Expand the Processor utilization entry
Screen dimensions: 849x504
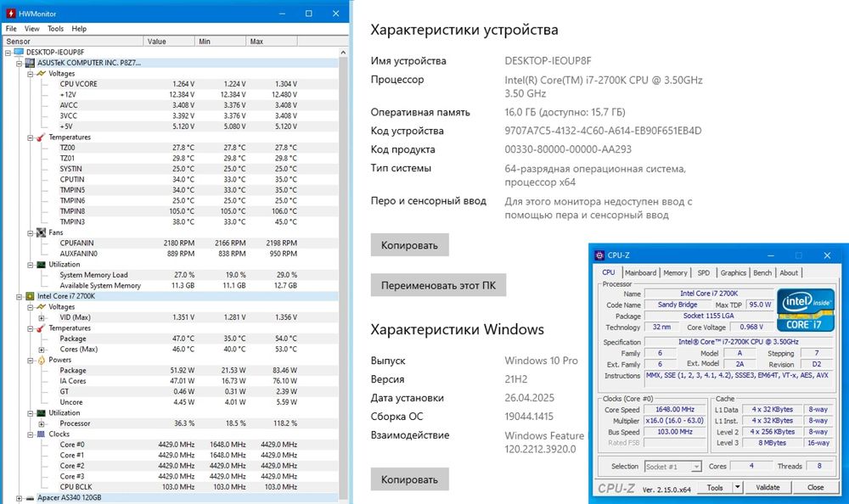(42, 424)
